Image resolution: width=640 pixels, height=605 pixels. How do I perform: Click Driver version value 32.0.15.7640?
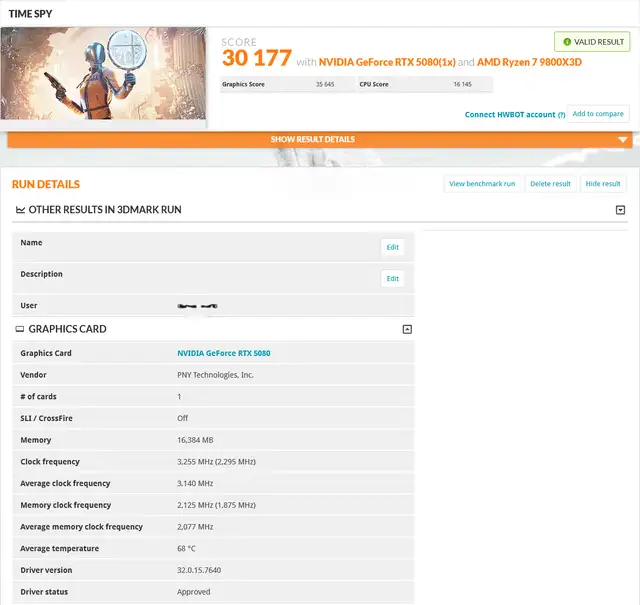(199, 570)
